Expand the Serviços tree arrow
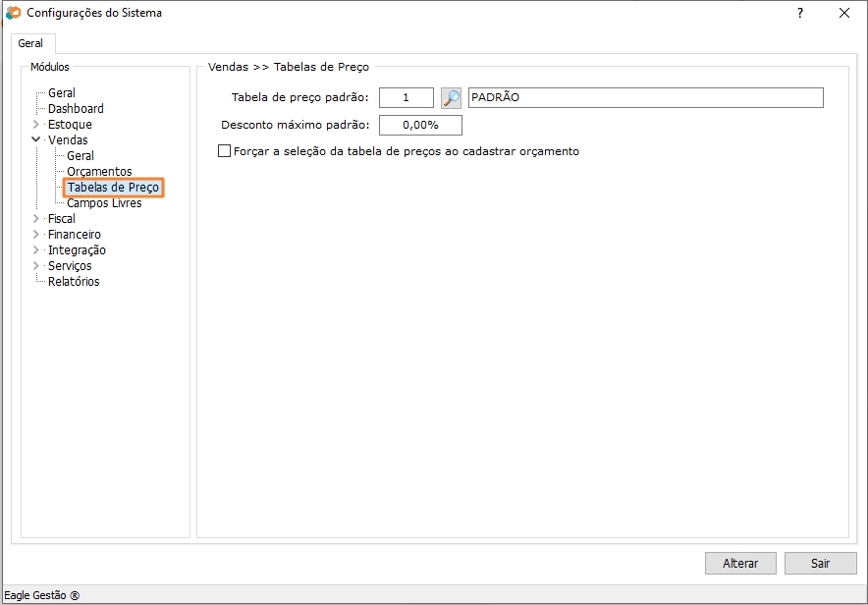Image resolution: width=868 pixels, height=605 pixels. [x=36, y=266]
